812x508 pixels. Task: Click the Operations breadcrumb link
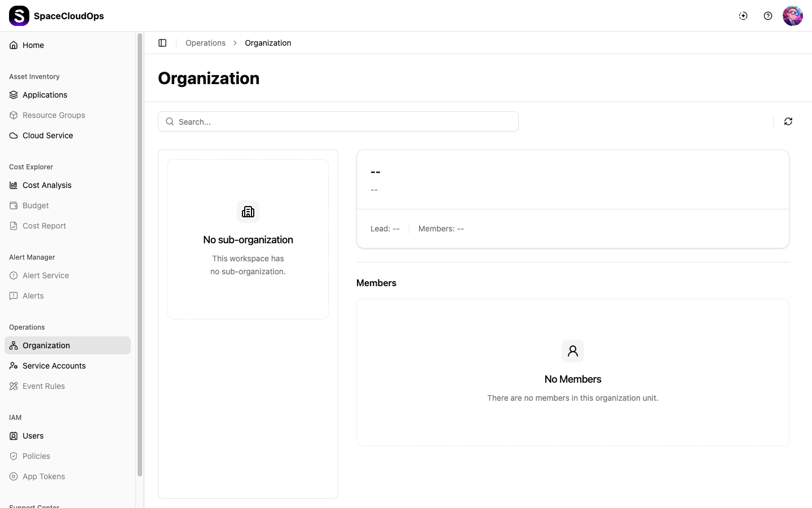click(205, 43)
